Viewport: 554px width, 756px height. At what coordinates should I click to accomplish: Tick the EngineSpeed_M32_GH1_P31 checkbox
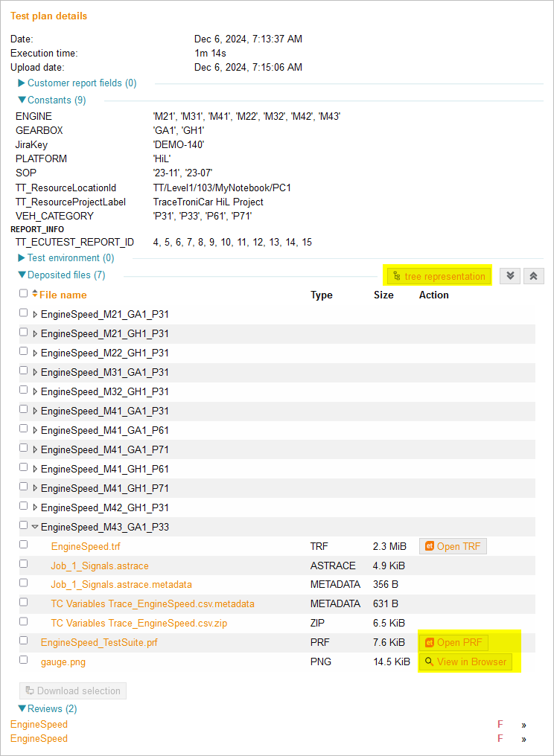(24, 390)
